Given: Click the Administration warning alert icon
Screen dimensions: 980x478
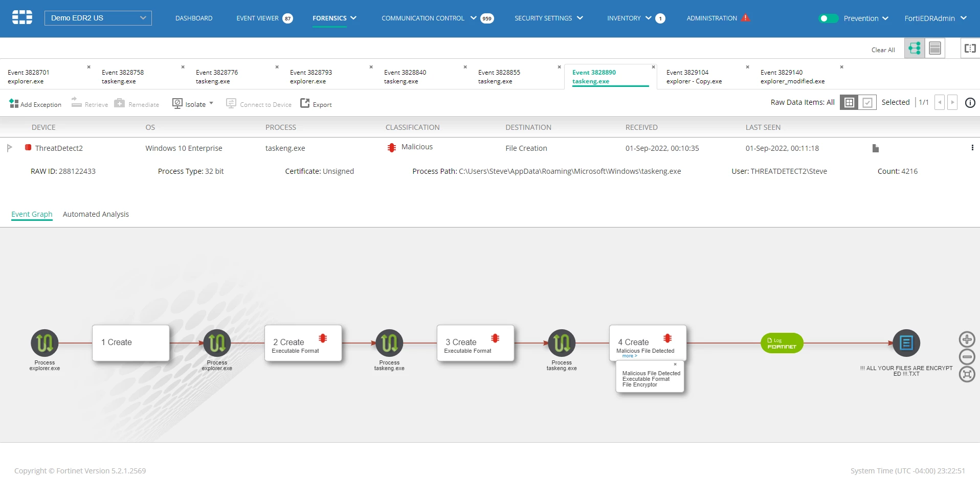Looking at the screenshot, I should (x=745, y=18).
